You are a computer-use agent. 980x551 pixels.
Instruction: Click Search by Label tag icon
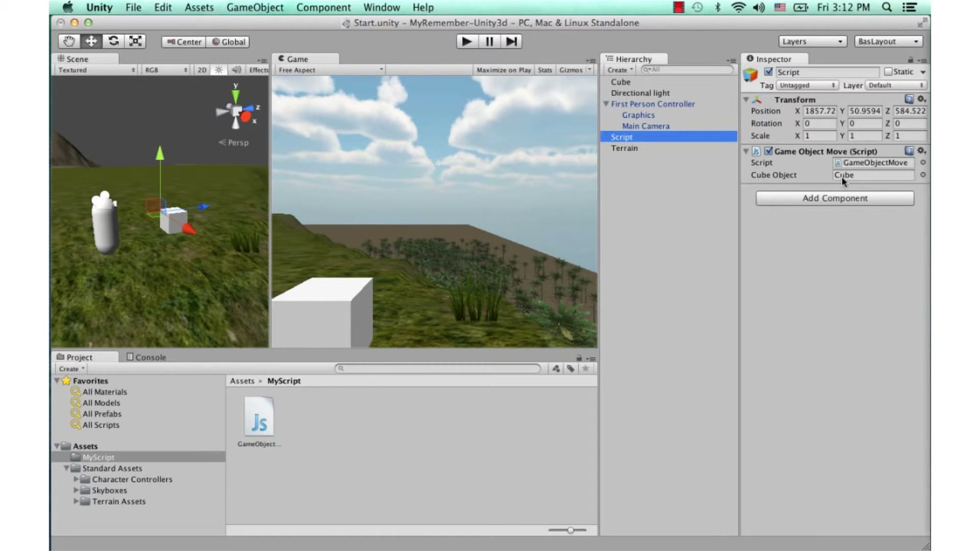[571, 368]
